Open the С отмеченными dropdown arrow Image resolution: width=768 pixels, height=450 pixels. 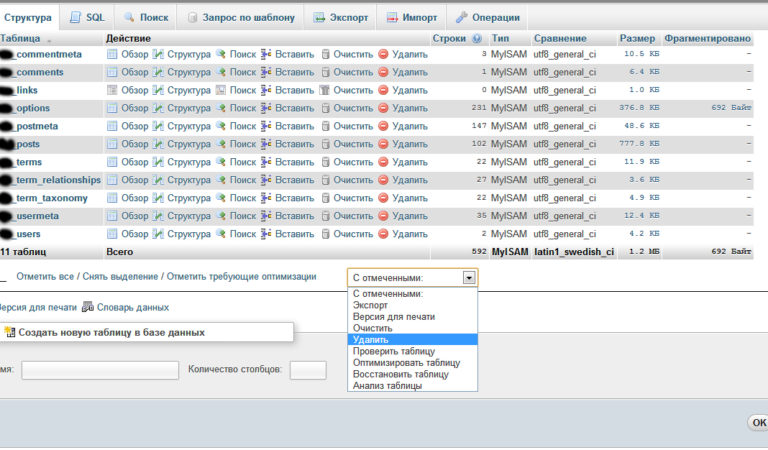pos(469,277)
